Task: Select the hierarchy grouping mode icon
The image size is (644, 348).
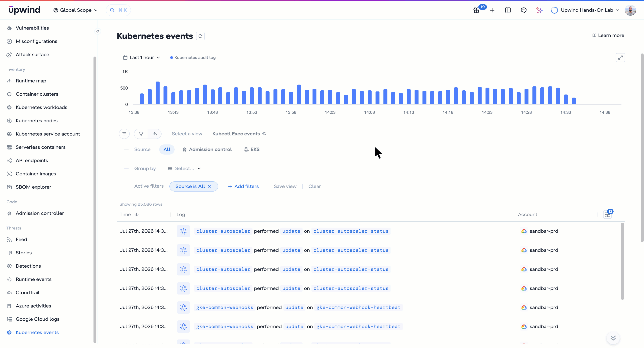Action: click(155, 134)
